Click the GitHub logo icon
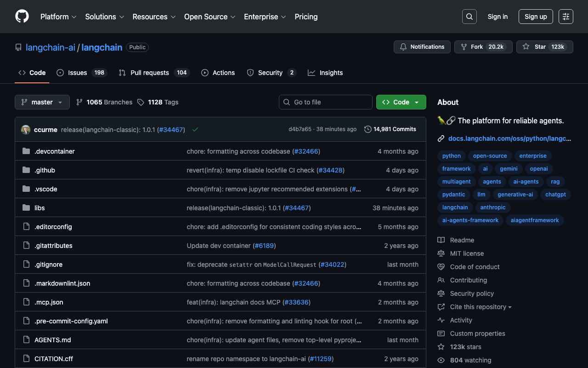The image size is (588, 368). (22, 17)
